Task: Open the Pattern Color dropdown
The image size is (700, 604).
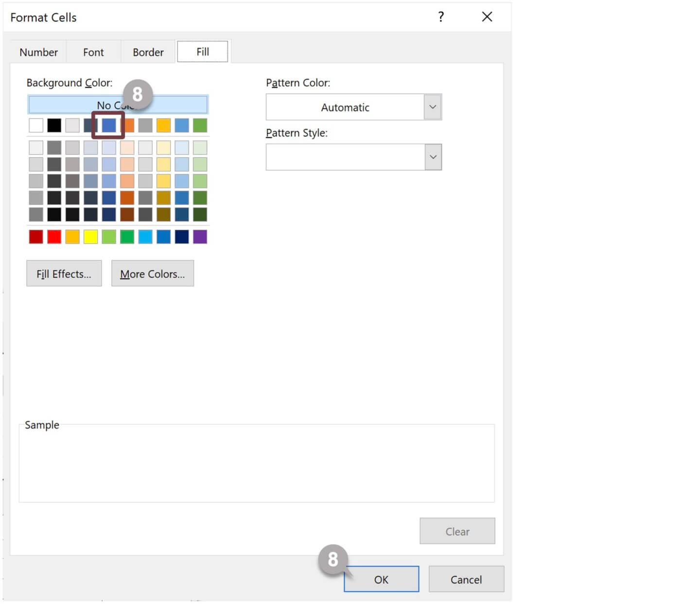Action: [x=432, y=107]
